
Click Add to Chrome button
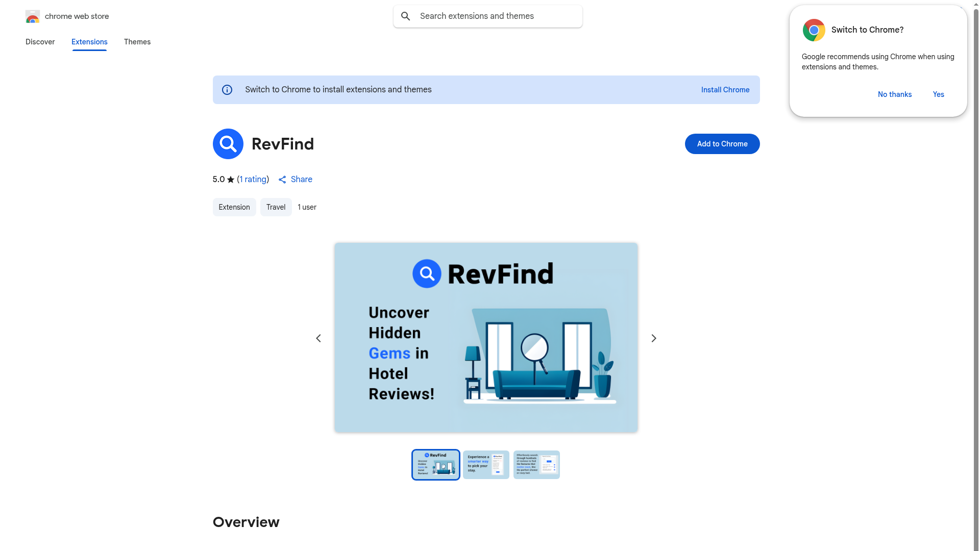(x=722, y=144)
